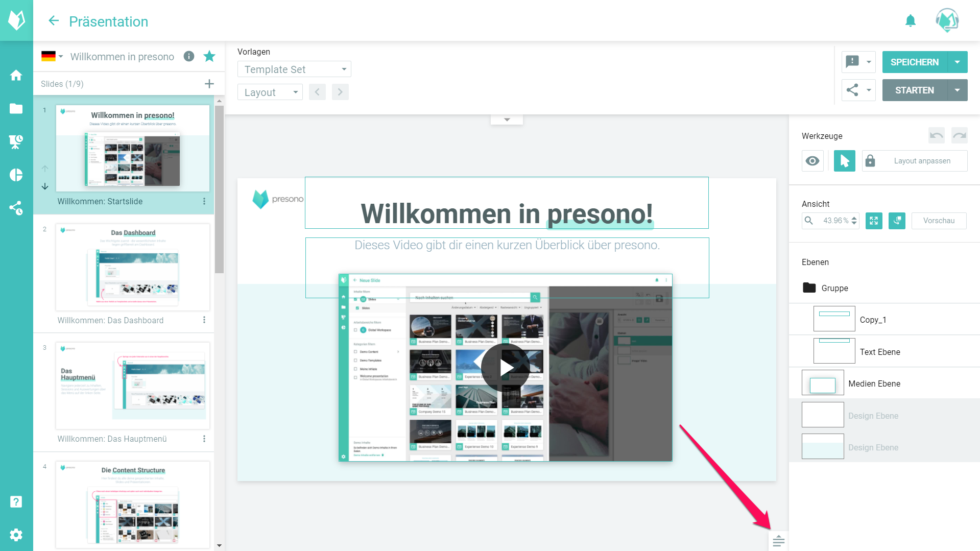Open notifications bell

911,21
